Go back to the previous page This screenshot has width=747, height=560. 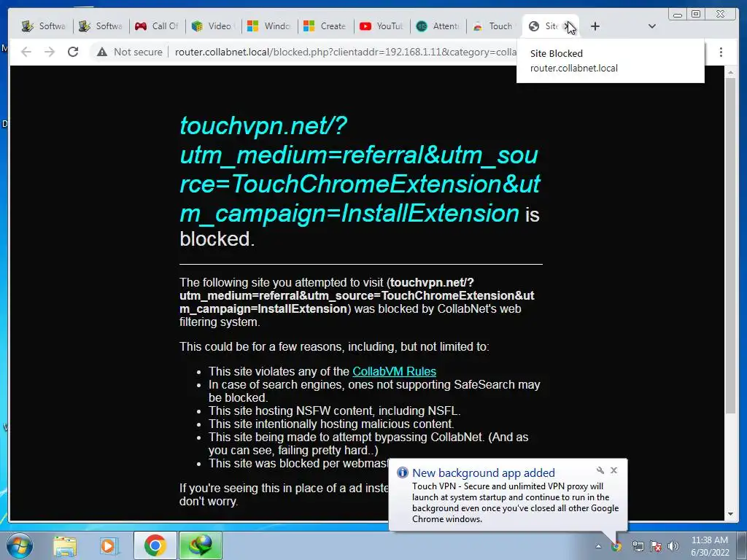click(26, 52)
